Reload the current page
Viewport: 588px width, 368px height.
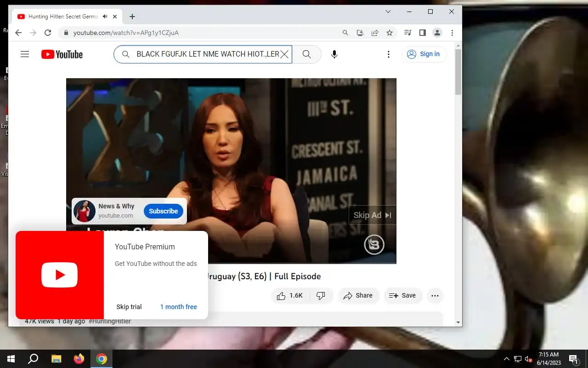(48, 33)
